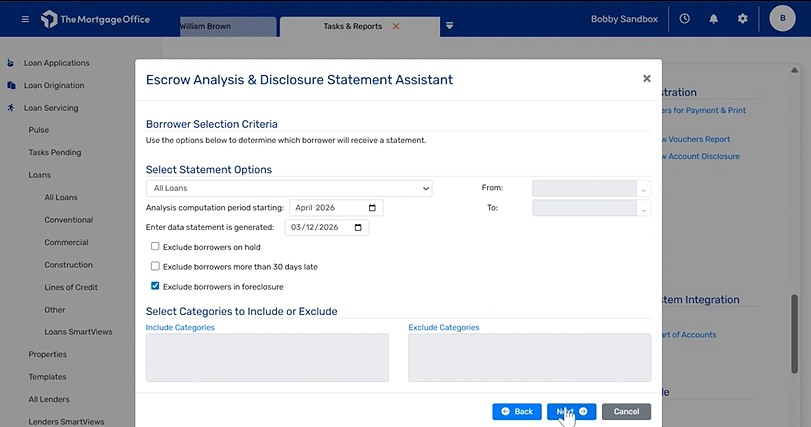
Task: Select Commercial loans in the sidebar
Action: point(66,242)
